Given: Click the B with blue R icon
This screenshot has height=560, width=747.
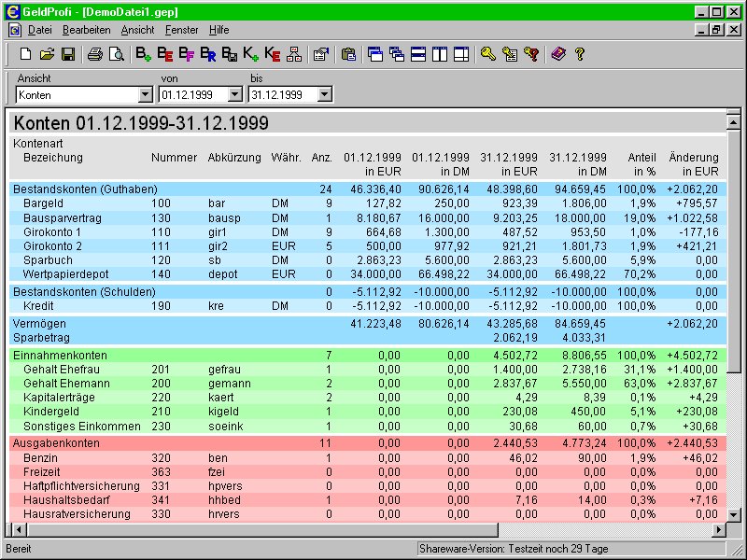Looking at the screenshot, I should click(207, 54).
